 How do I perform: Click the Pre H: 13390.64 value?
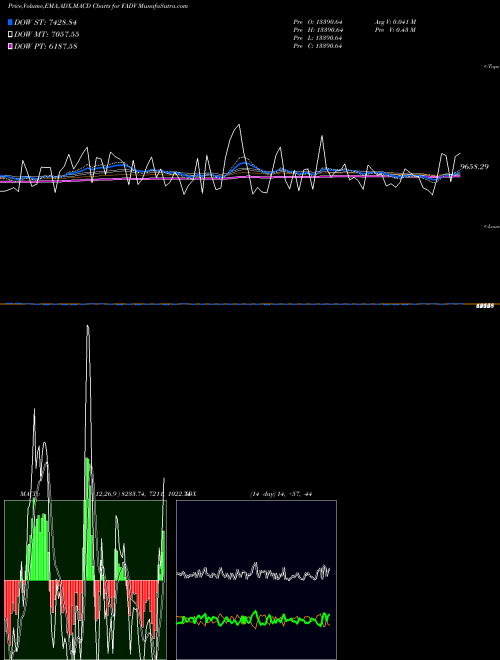pos(318,30)
